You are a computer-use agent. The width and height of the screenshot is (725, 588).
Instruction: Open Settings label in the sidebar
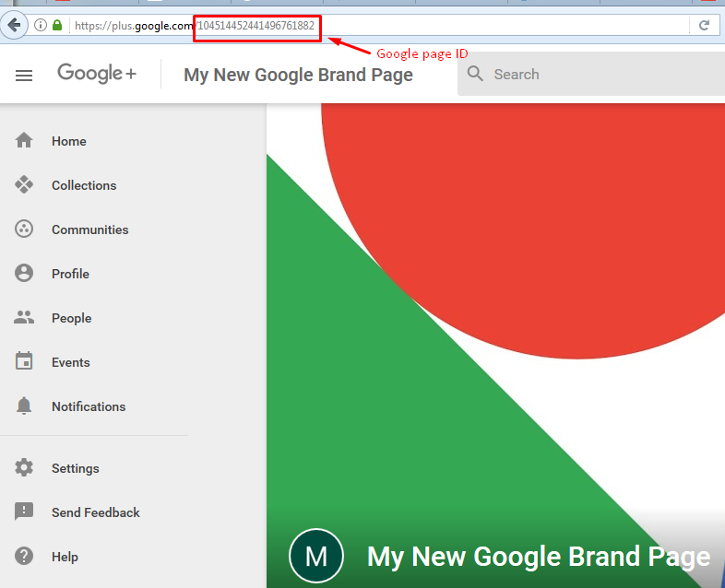coord(76,468)
